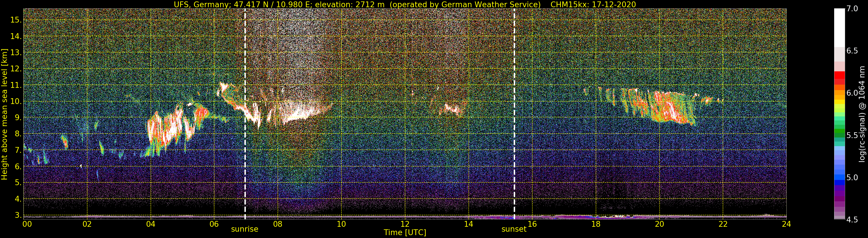Click the "sunset" label below the axis

coord(514,229)
